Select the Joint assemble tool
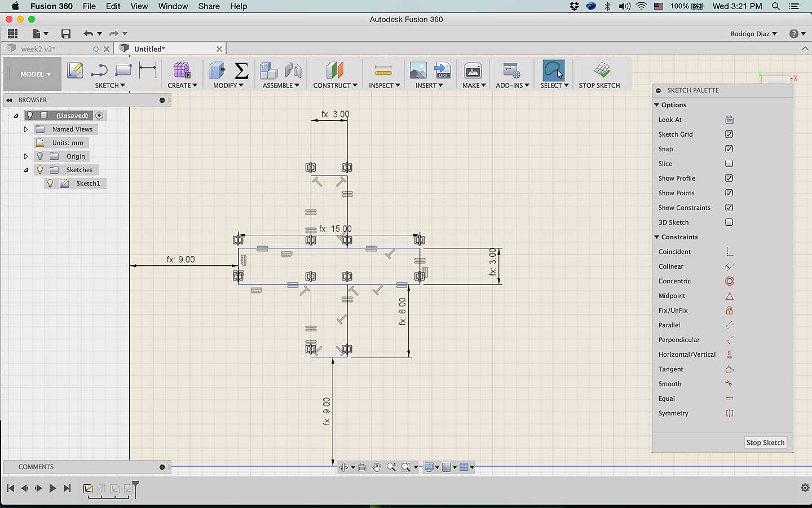Image resolution: width=812 pixels, height=508 pixels. [293, 71]
